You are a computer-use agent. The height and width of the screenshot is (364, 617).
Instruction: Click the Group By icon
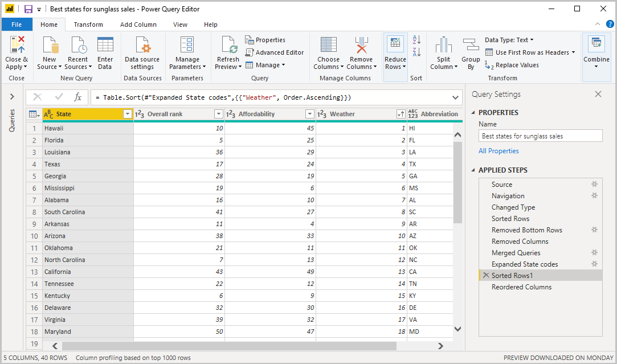[x=471, y=44]
